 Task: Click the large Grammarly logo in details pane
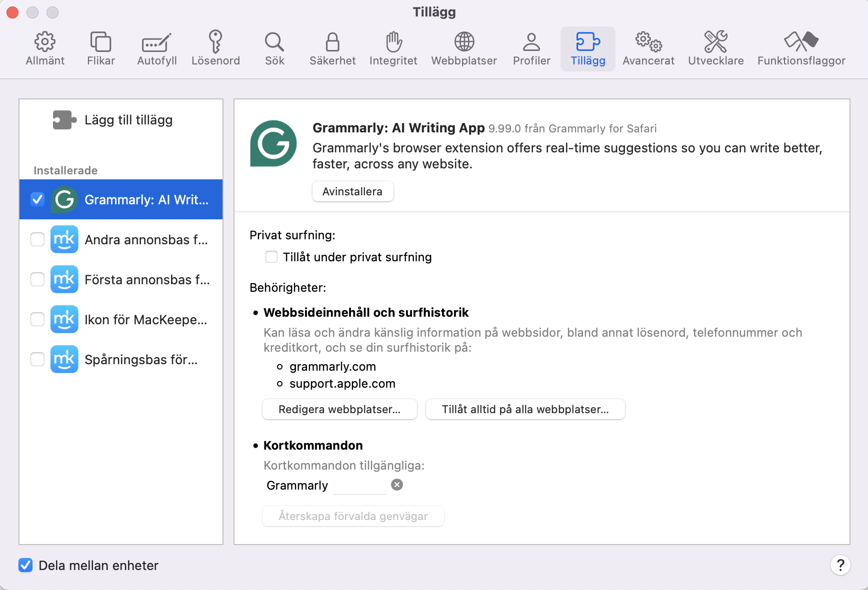[x=273, y=143]
